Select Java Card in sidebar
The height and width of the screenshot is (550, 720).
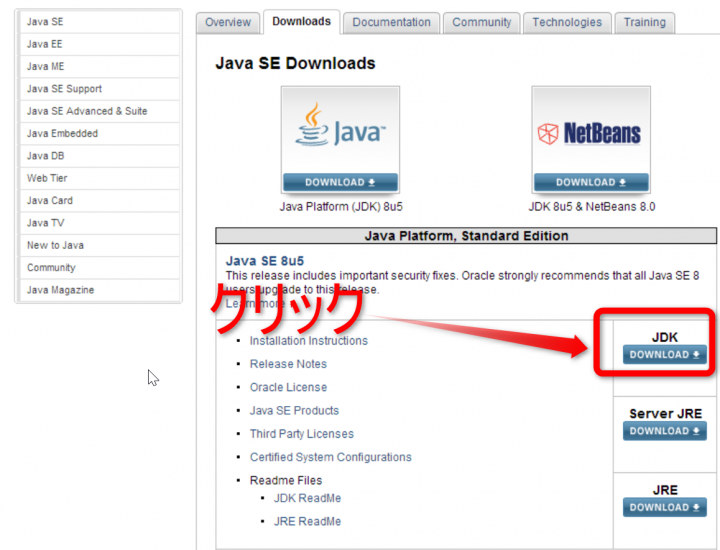tap(99, 201)
